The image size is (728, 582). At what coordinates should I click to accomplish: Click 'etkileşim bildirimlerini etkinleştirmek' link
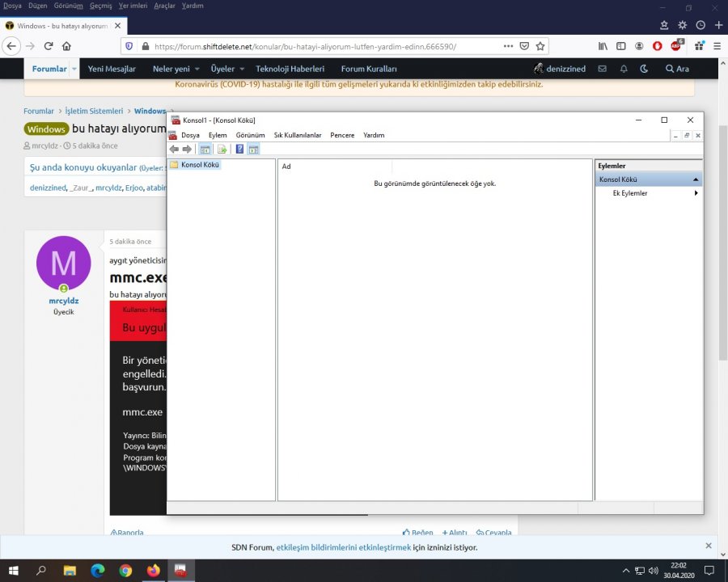click(x=343, y=547)
